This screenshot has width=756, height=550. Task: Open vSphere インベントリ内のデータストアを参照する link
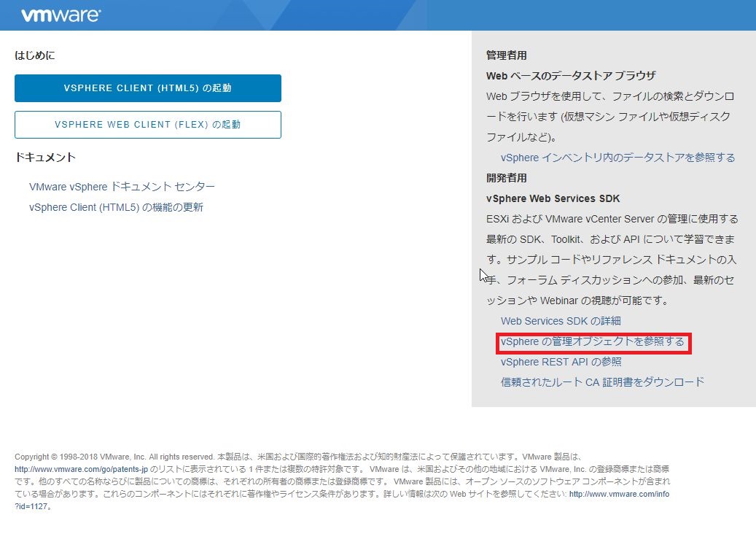click(617, 158)
